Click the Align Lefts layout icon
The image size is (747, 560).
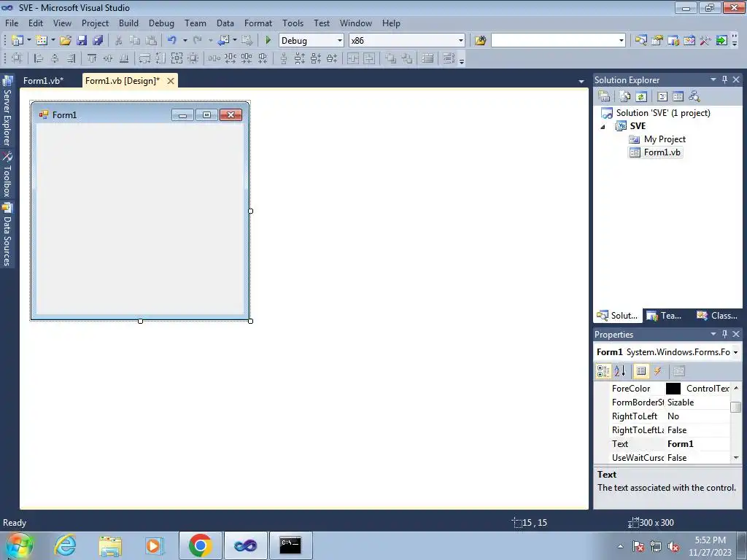click(39, 58)
